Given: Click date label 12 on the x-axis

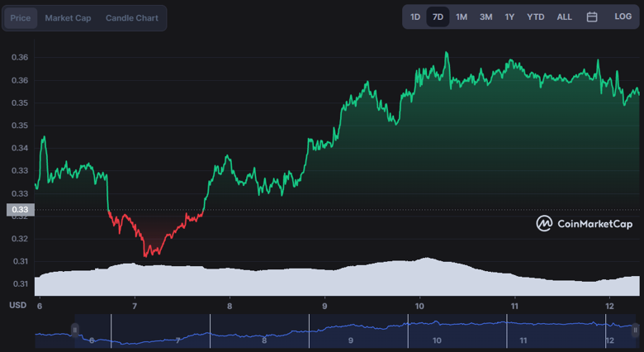Looking at the screenshot, I should 609,306.
